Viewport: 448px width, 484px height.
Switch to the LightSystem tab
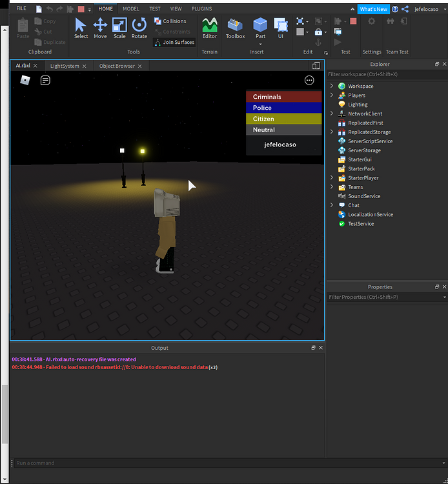[65, 66]
